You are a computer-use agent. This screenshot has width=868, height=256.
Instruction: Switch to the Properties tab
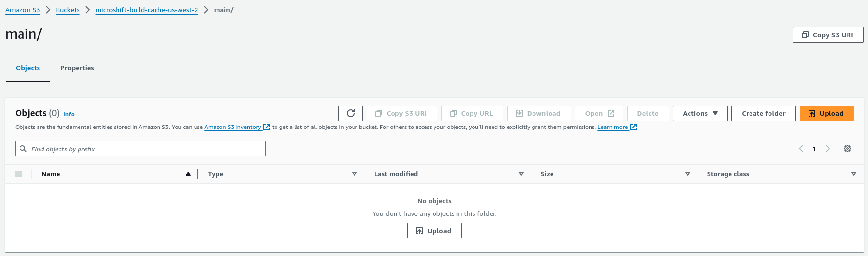77,68
